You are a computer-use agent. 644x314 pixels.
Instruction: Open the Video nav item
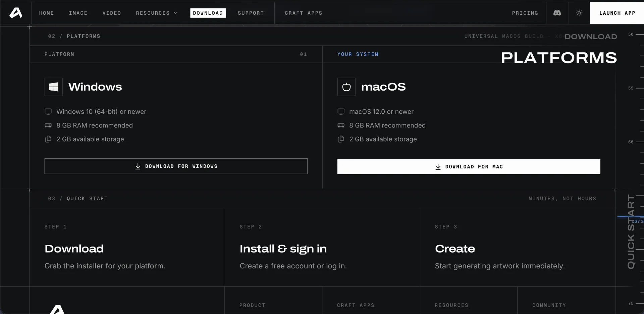pos(112,13)
